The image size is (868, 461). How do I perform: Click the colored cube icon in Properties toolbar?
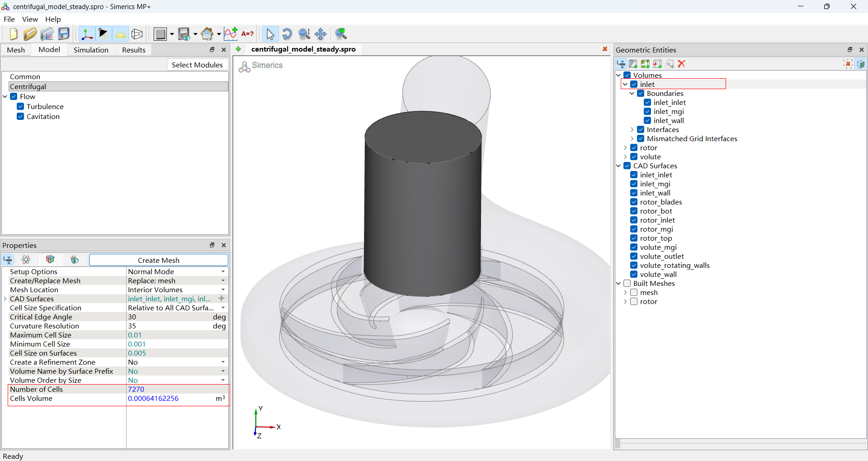coord(50,260)
